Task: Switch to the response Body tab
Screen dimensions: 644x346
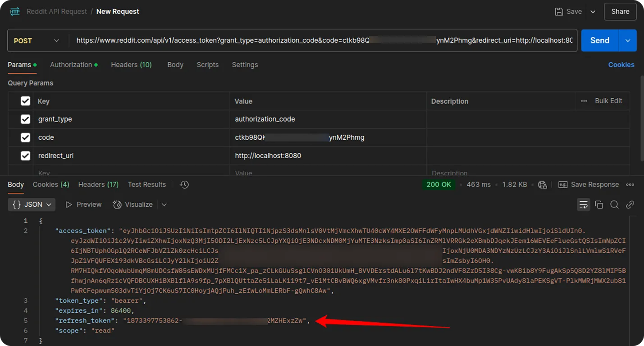Action: pyautogui.click(x=16, y=185)
